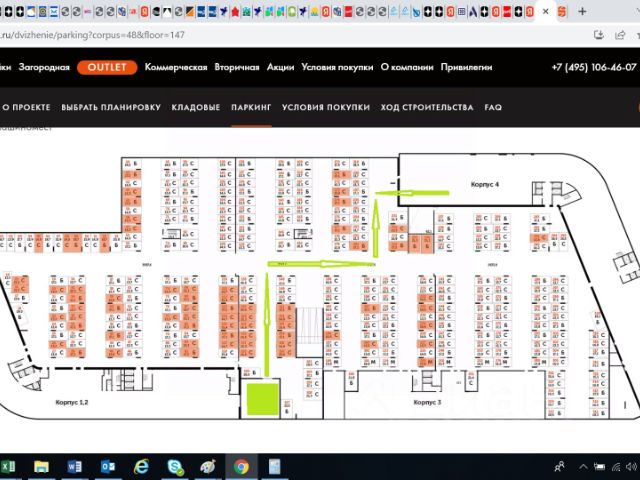Open the People icon in system tray
The height and width of the screenshot is (480, 640).
click(559, 467)
